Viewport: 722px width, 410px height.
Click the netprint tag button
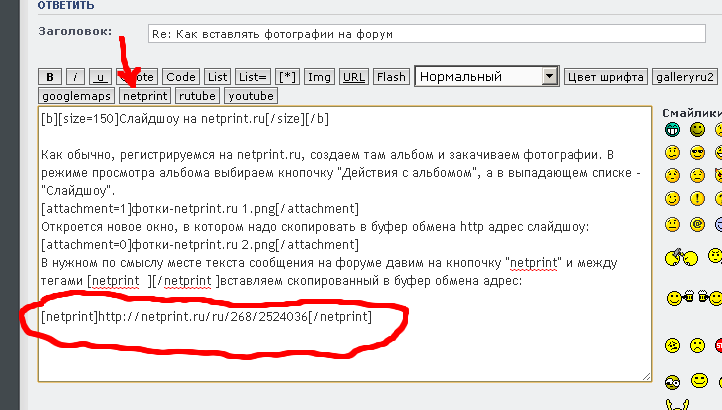tap(145, 97)
